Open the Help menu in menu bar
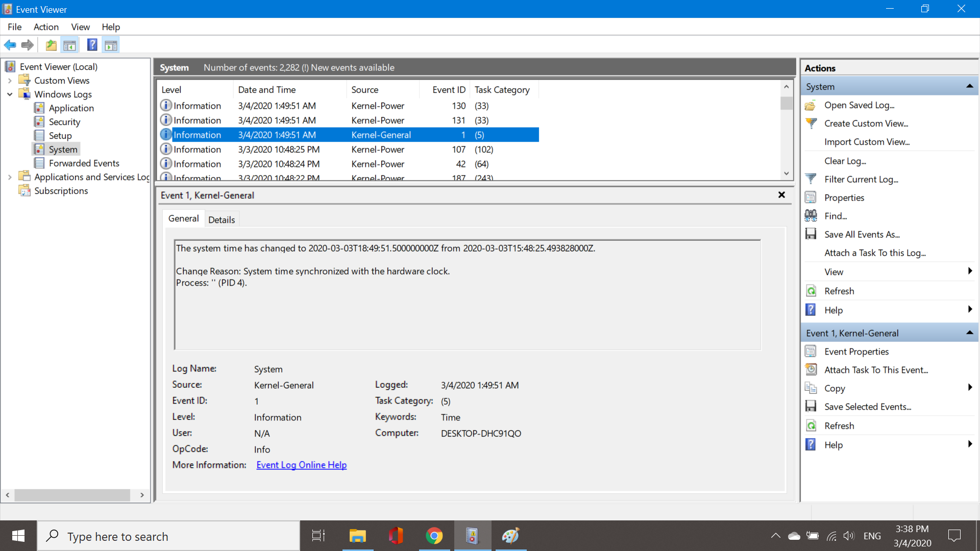 (111, 27)
